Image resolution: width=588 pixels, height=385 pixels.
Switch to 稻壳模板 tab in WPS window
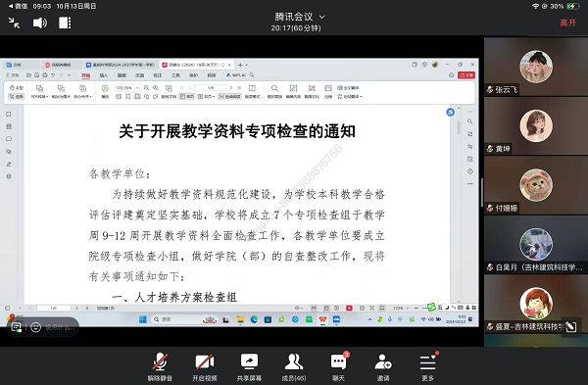(61, 65)
